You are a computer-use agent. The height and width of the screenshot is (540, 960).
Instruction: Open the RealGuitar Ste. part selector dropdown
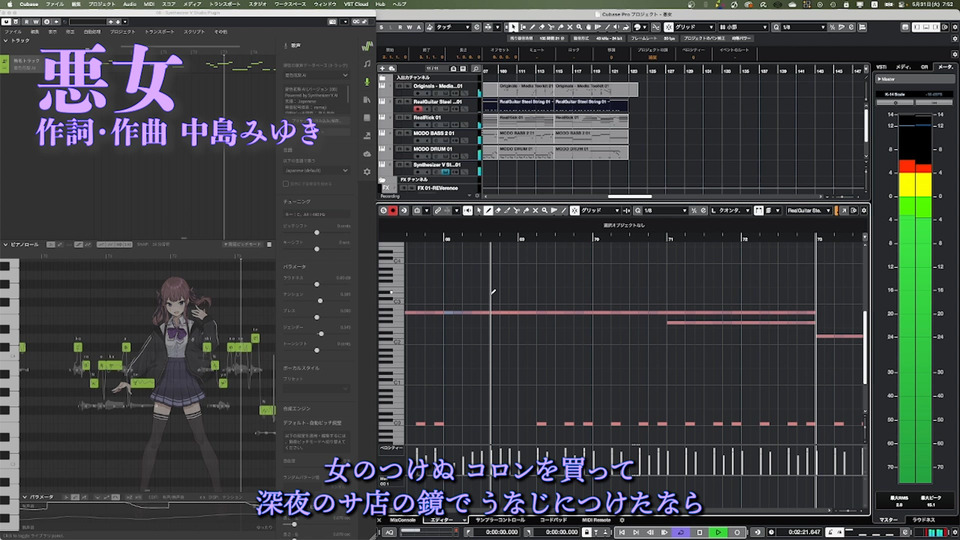808,211
